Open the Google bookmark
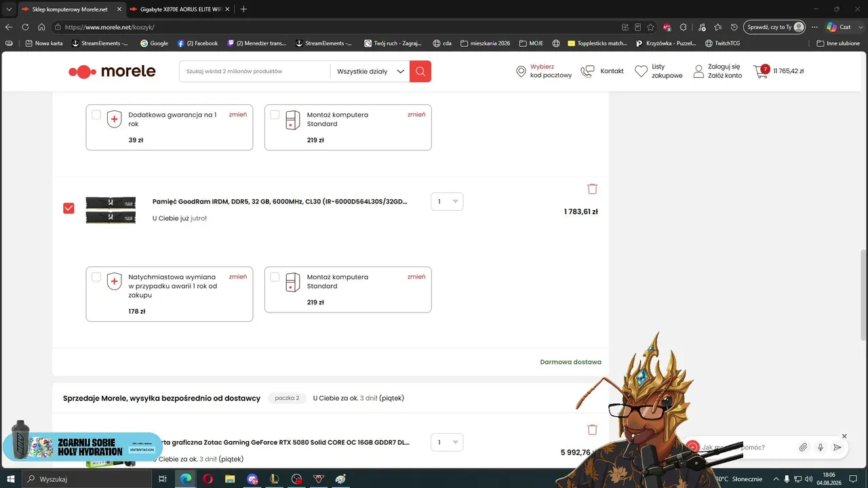The height and width of the screenshot is (488, 868). 154,43
